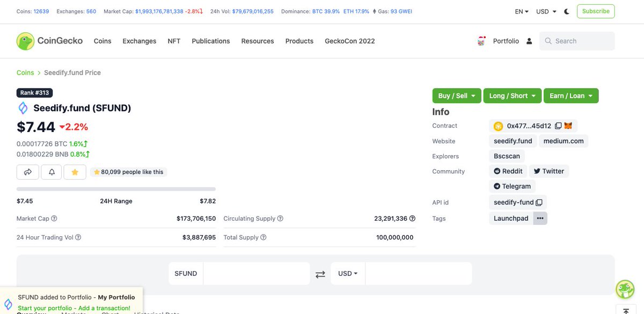Toggle dark mode moon icon
Image resolution: width=644 pixels, height=314 pixels.
(x=567, y=11)
